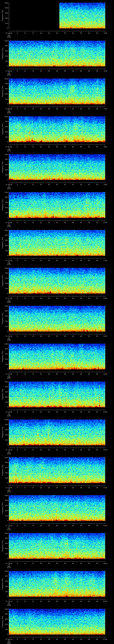Select the 16:00 end-of-axis label
114x644 pixels.
point(105,450)
